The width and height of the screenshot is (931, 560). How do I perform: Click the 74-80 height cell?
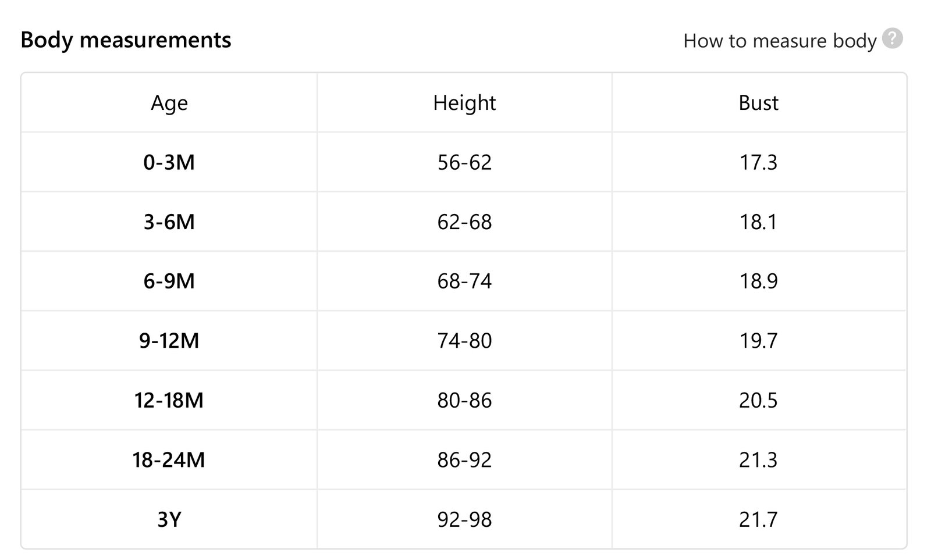point(464,340)
